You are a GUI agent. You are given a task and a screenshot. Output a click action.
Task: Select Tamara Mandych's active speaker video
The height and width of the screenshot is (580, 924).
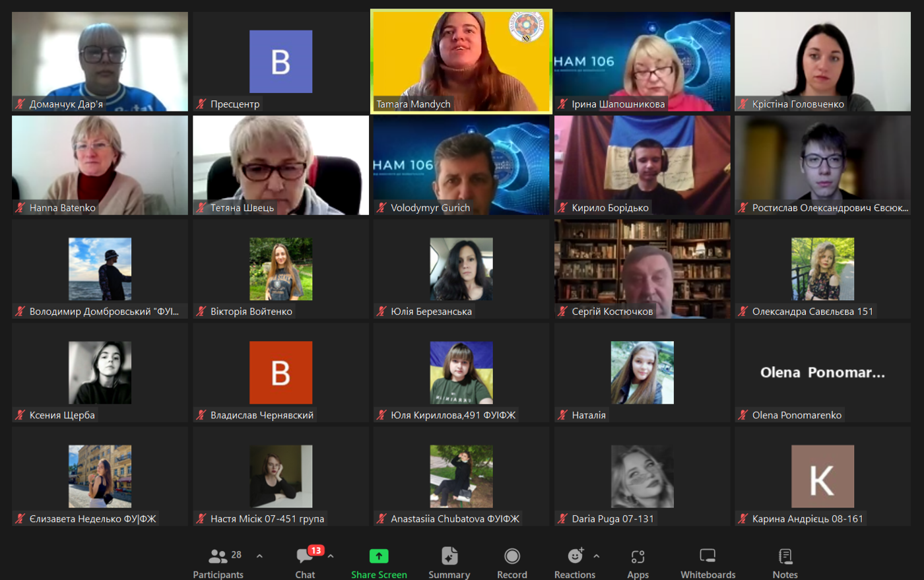[x=461, y=61]
